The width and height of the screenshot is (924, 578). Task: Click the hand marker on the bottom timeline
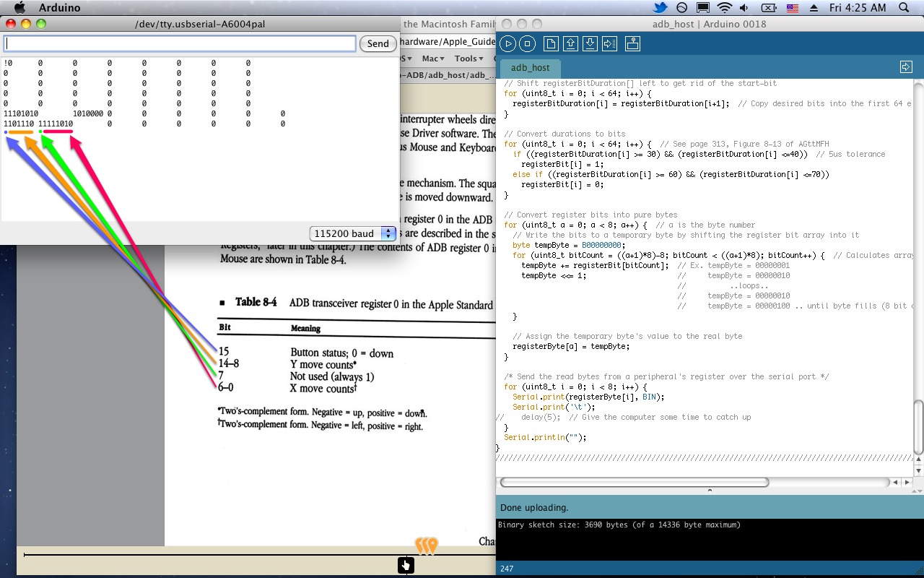pyautogui.click(x=406, y=565)
